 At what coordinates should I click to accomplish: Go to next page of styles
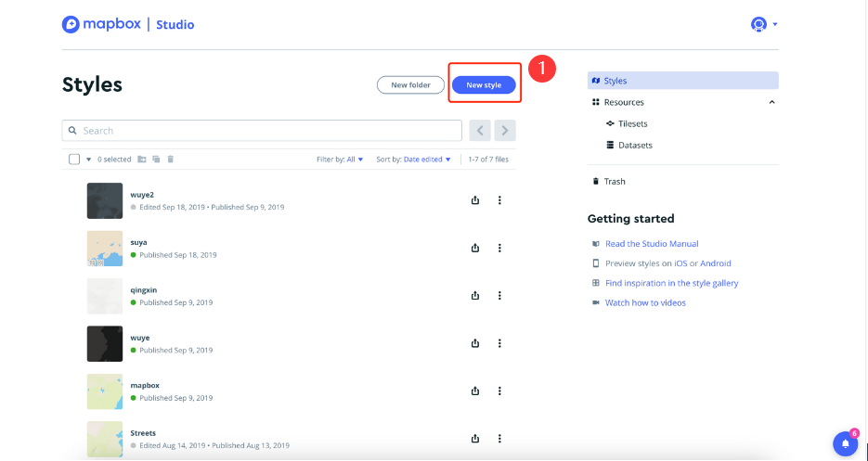tap(504, 131)
